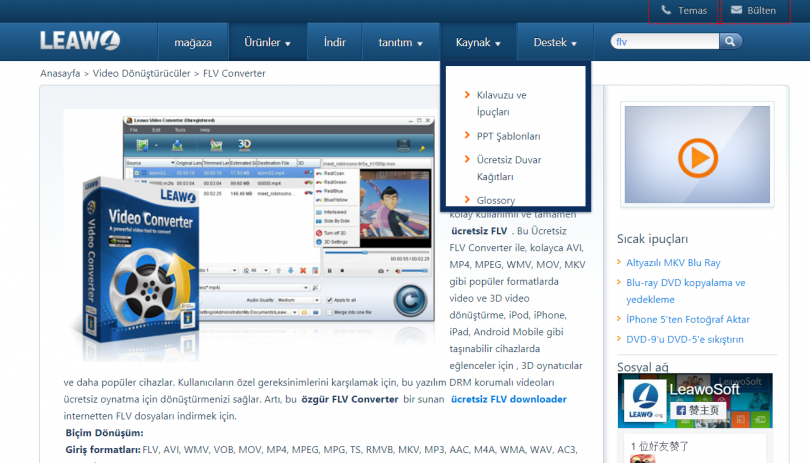Click the LeawoSoft name in social widget
Screen dimensions: 810x463
(x=705, y=389)
